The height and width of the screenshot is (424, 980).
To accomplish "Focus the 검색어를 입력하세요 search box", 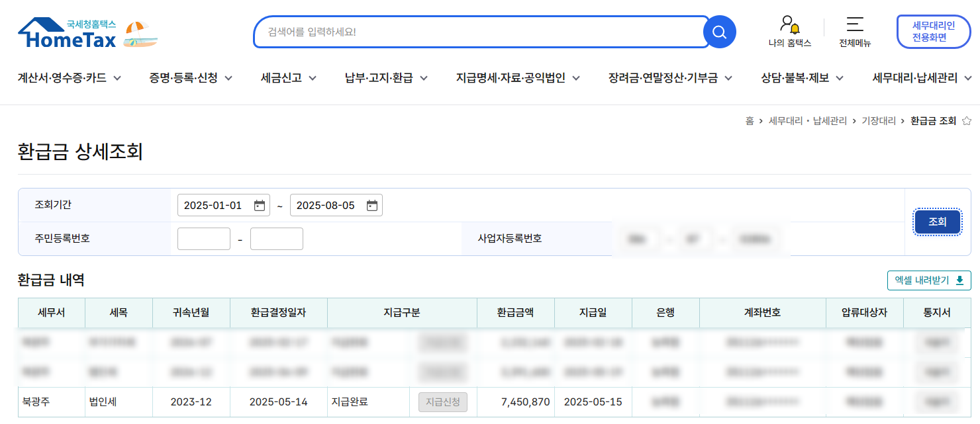I will pyautogui.click(x=480, y=32).
